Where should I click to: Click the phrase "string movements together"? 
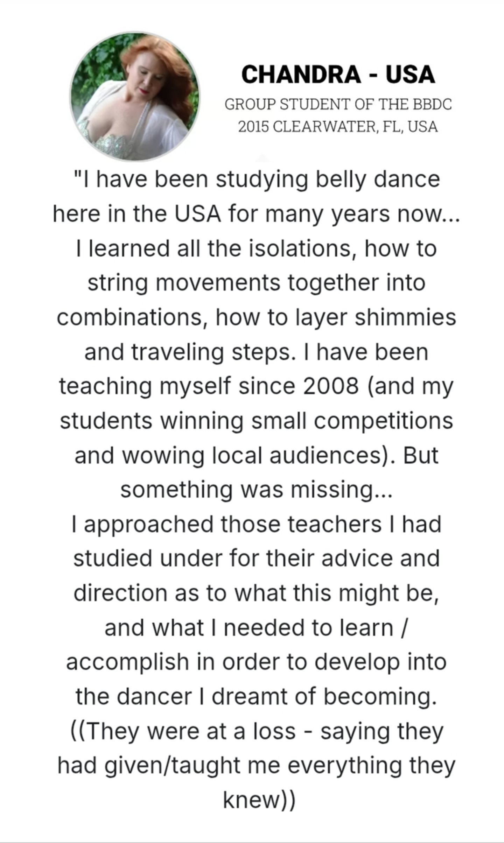point(233,282)
